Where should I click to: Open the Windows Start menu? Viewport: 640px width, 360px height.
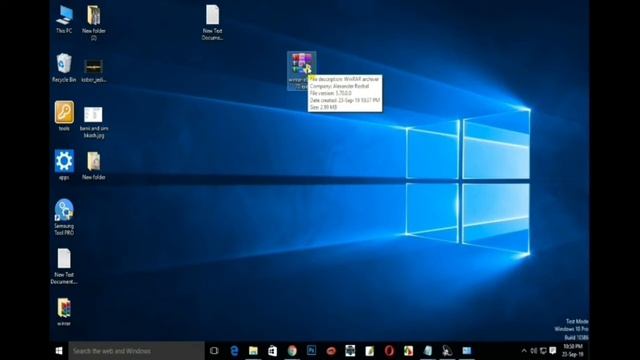click(59, 351)
